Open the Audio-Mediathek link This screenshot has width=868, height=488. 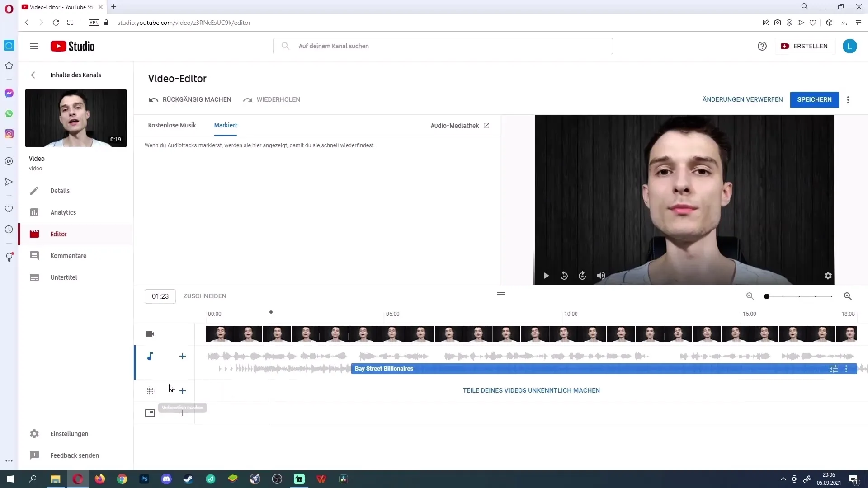pos(460,126)
